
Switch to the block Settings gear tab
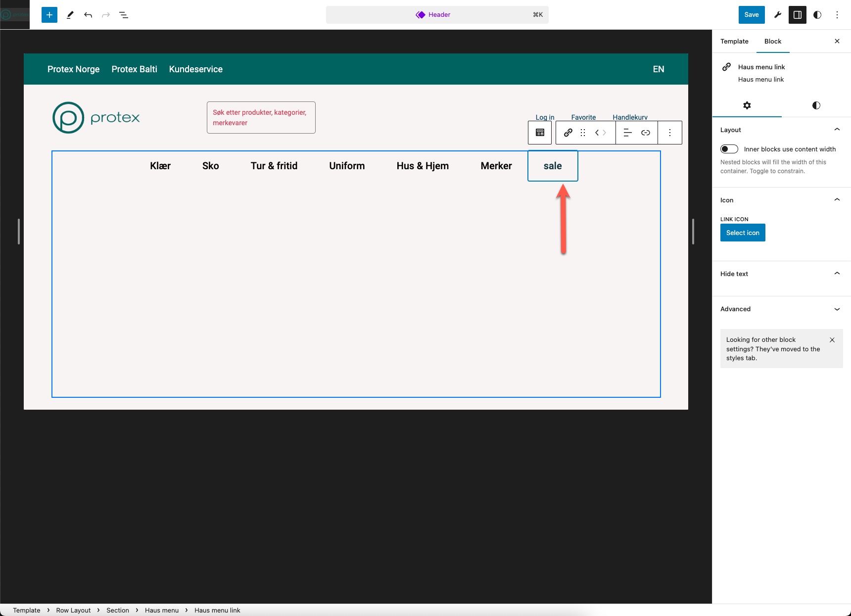point(747,105)
